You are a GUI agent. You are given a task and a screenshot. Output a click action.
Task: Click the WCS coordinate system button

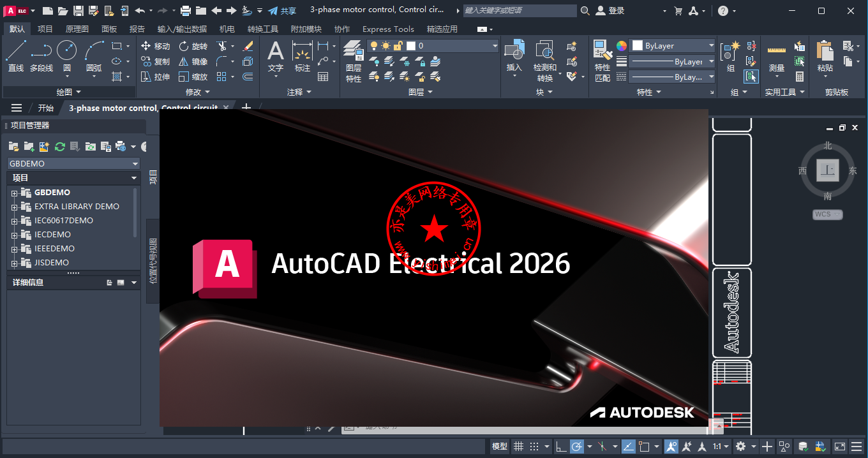click(828, 214)
